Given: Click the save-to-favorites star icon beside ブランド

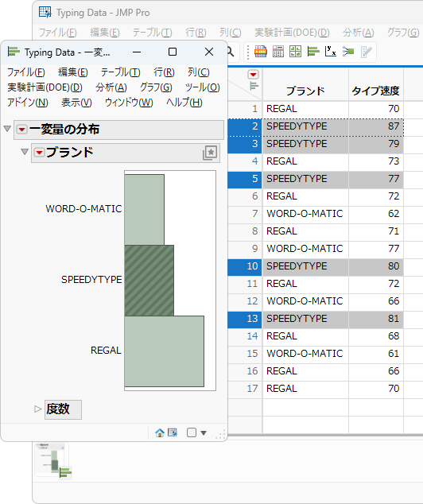Looking at the screenshot, I should [x=210, y=153].
